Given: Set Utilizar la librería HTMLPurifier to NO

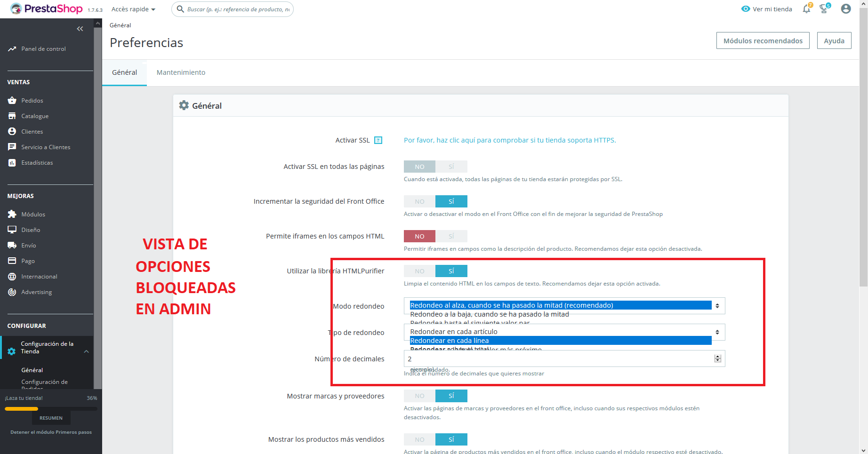Looking at the screenshot, I should tap(419, 271).
